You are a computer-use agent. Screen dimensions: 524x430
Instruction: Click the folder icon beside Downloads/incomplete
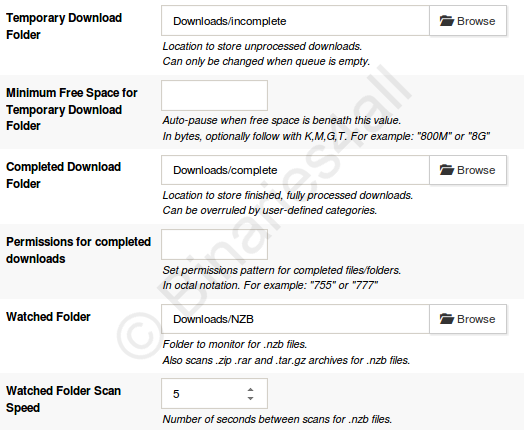coord(446,21)
